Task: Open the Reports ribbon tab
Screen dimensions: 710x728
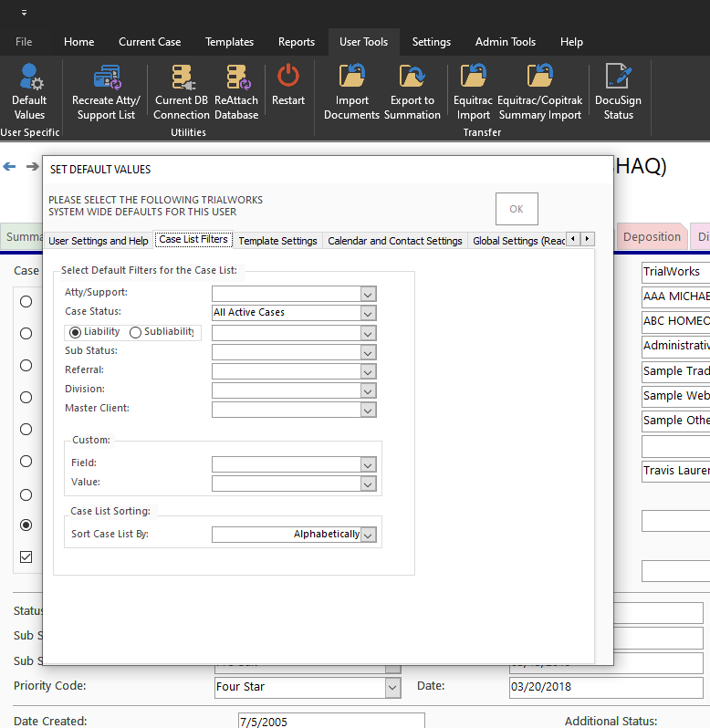Action: tap(297, 42)
